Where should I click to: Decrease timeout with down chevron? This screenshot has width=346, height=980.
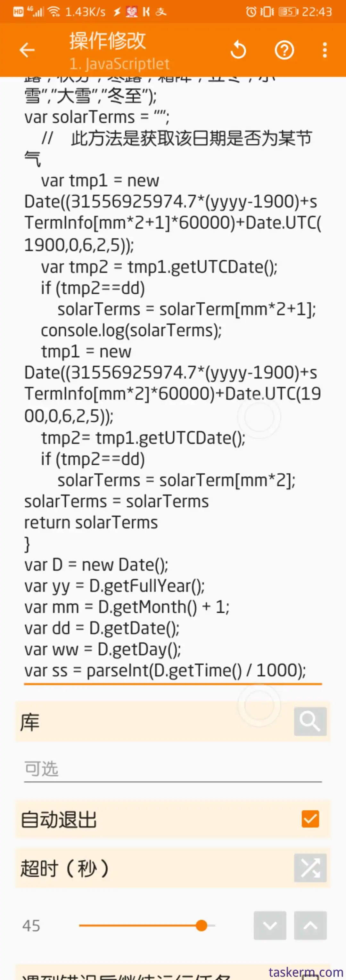tap(270, 925)
